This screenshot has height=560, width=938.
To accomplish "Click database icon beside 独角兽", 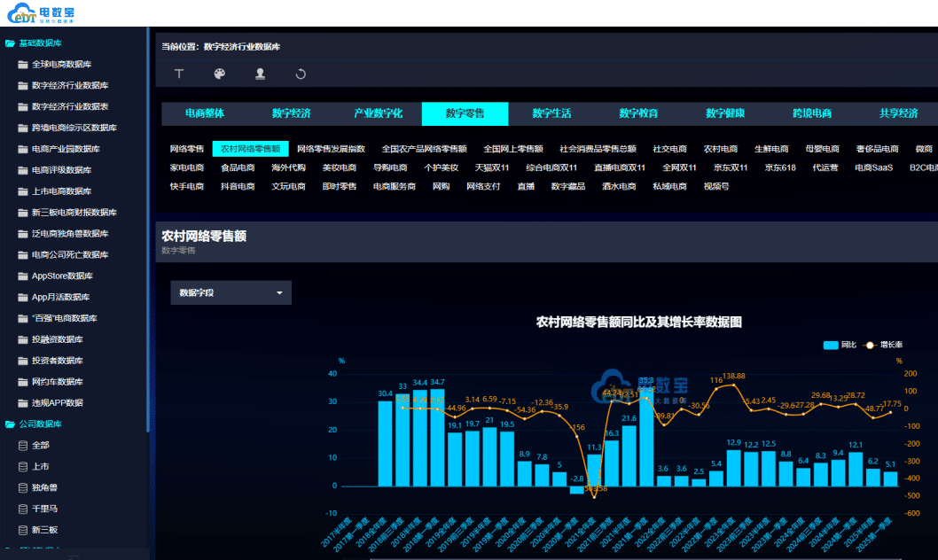I will [x=23, y=487].
